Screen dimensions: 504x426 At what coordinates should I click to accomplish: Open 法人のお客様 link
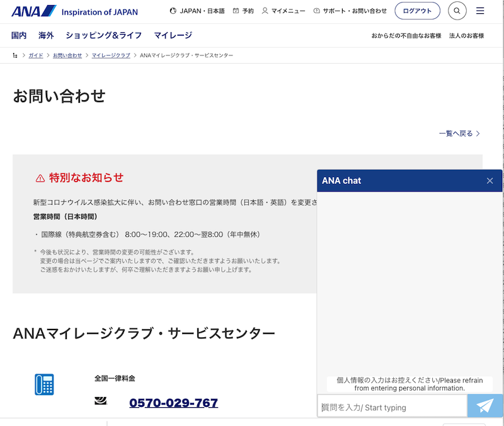tap(466, 36)
